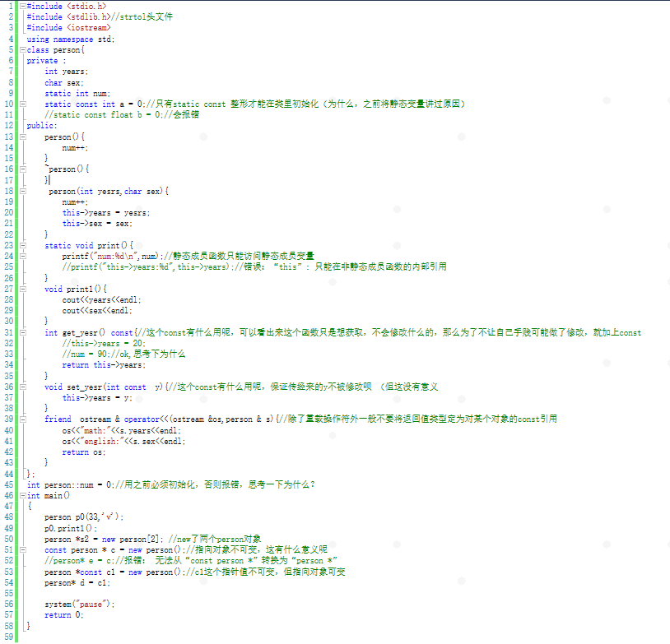The image size is (670, 644).
Task: Click 'this->years = yesrs;' statement
Action: click(106, 213)
